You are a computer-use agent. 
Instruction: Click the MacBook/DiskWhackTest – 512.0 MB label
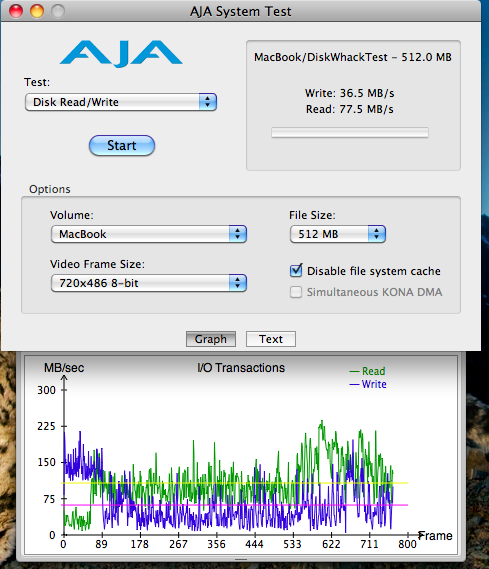(353, 57)
